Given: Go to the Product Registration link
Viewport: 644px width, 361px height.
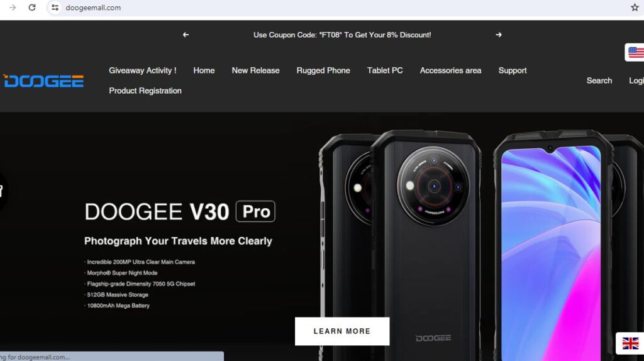Looking at the screenshot, I should click(x=145, y=91).
